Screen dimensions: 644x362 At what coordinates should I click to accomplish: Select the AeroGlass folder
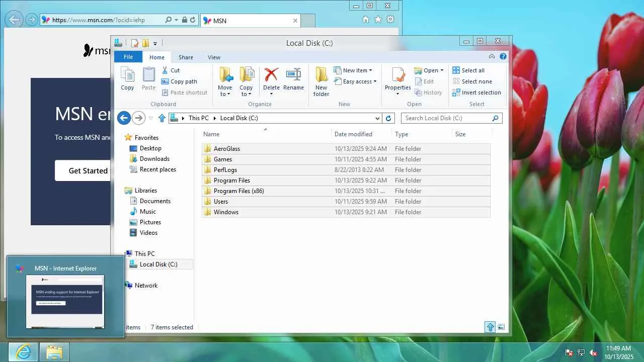(x=346, y=149)
